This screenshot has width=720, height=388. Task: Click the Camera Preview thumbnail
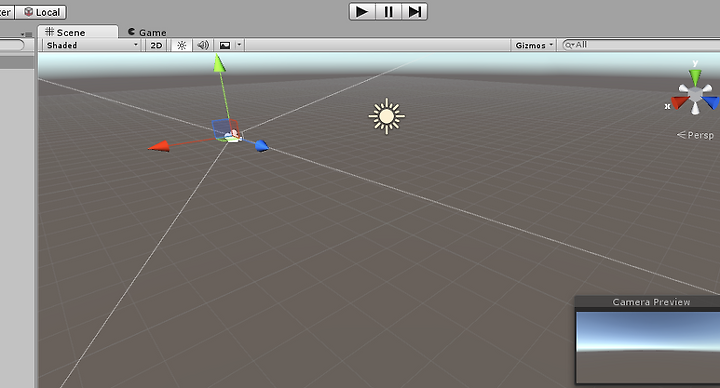click(648, 347)
